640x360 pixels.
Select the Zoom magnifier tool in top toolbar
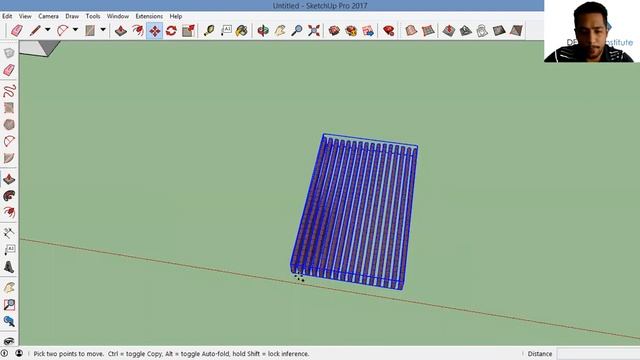(x=297, y=31)
